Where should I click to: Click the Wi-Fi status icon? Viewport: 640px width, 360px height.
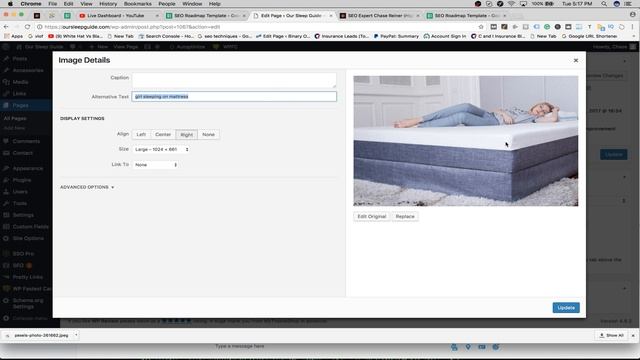(x=511, y=4)
